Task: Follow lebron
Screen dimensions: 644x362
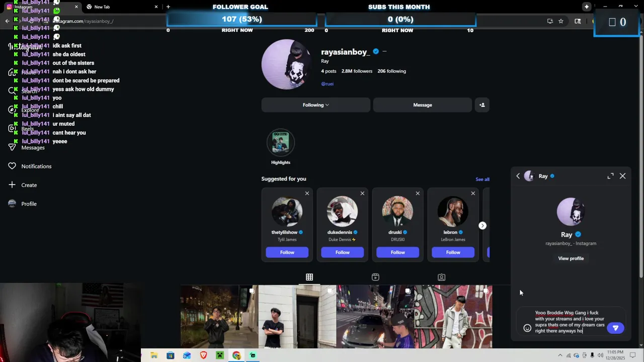Action: click(453, 252)
